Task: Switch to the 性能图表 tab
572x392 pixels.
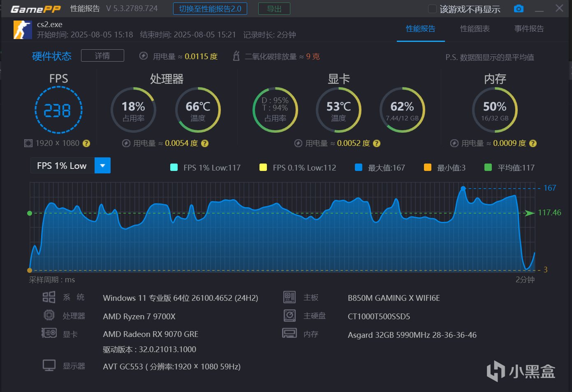Action: tap(475, 29)
